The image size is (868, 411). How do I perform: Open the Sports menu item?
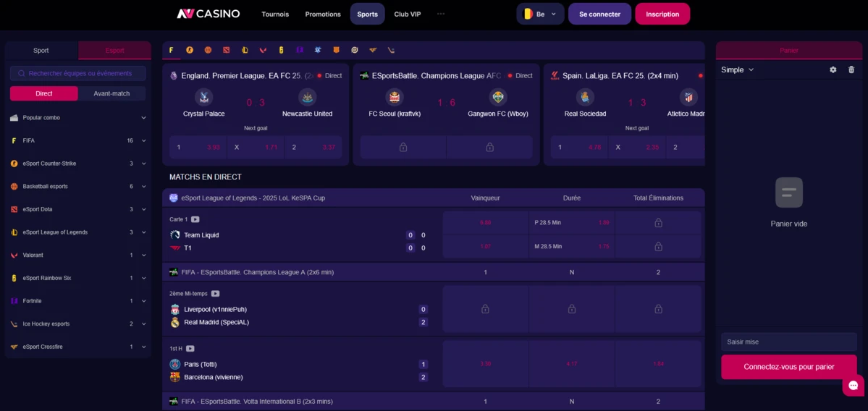click(368, 14)
